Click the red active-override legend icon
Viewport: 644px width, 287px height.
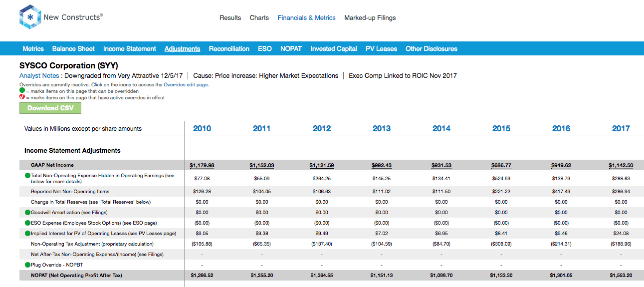[22, 97]
